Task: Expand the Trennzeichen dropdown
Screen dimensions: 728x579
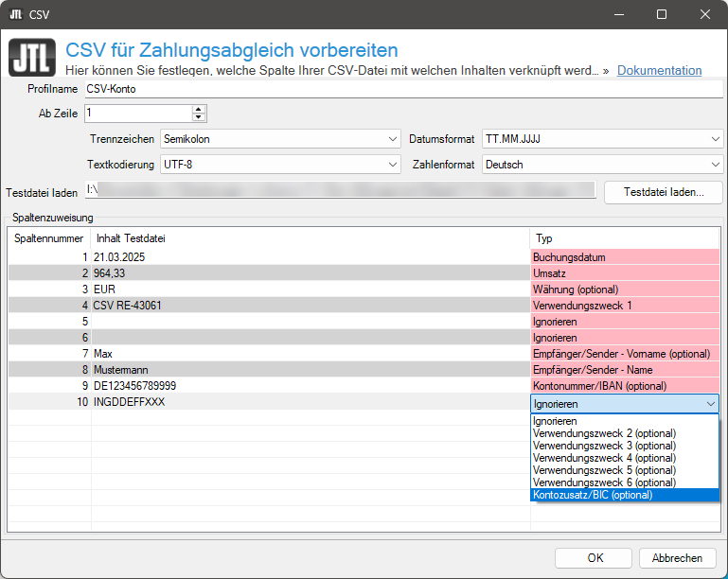Action: (280, 139)
